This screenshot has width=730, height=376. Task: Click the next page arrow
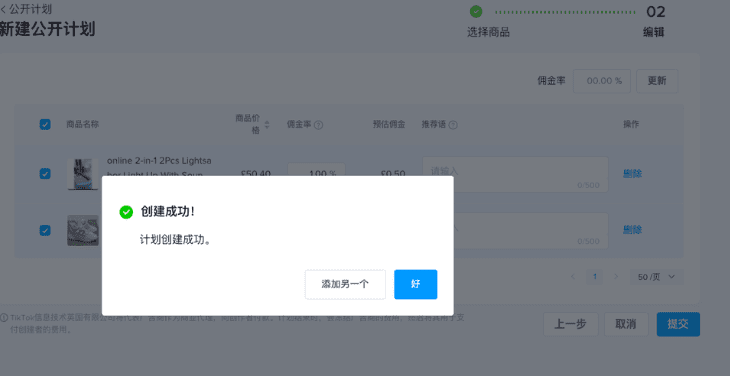coord(616,276)
